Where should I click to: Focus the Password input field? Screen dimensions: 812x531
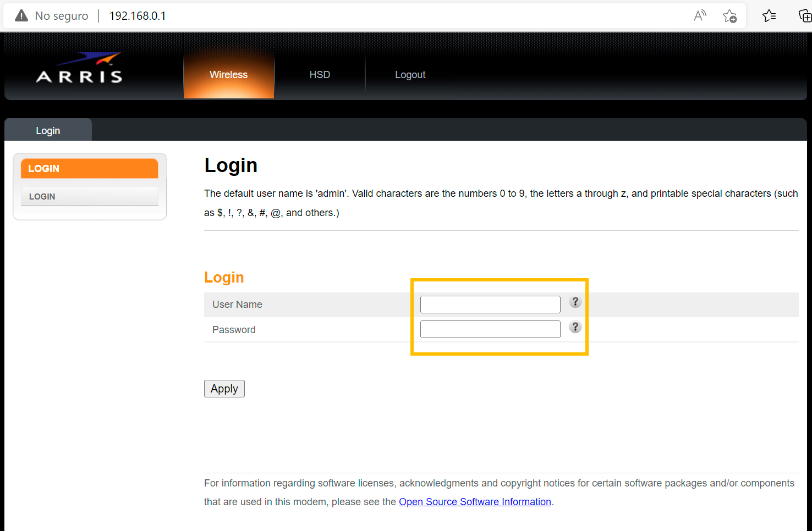[x=490, y=329]
